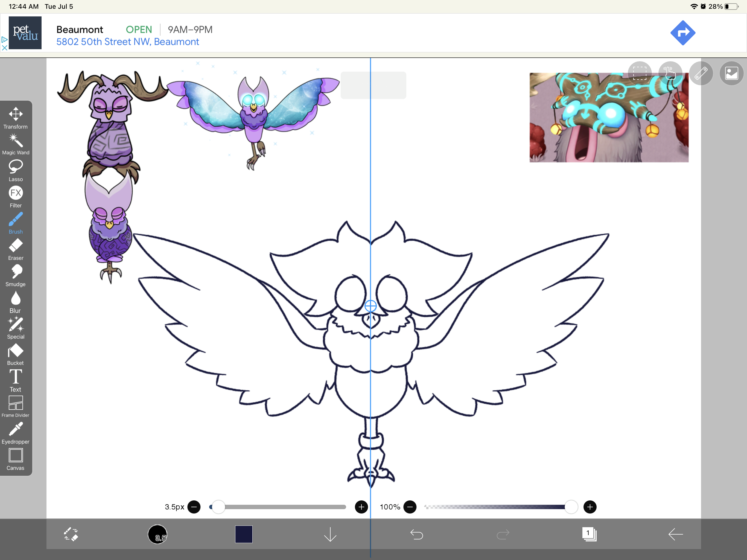The image size is (747, 560).
Task: Open the ruler tool menu
Action: click(x=701, y=73)
